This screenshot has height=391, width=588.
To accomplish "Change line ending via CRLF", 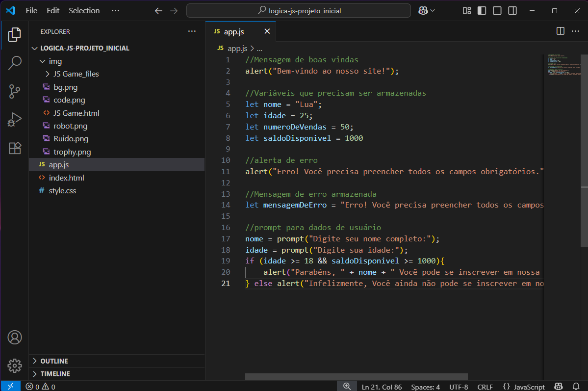I will pos(485,387).
